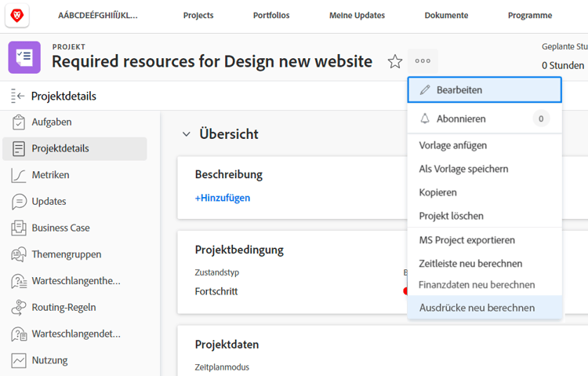Screen dimensions: 588x376
Task: Open the AÁBCDEÉFGHIÍÏJKL... navigation item
Action: point(97,16)
